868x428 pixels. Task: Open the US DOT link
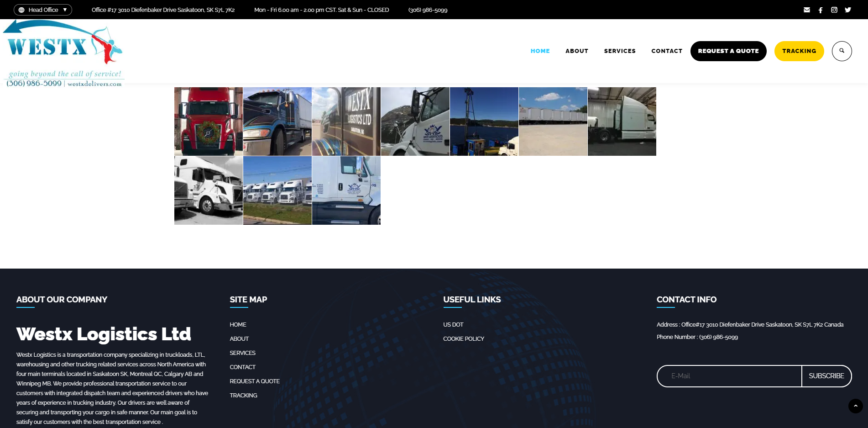pos(453,325)
